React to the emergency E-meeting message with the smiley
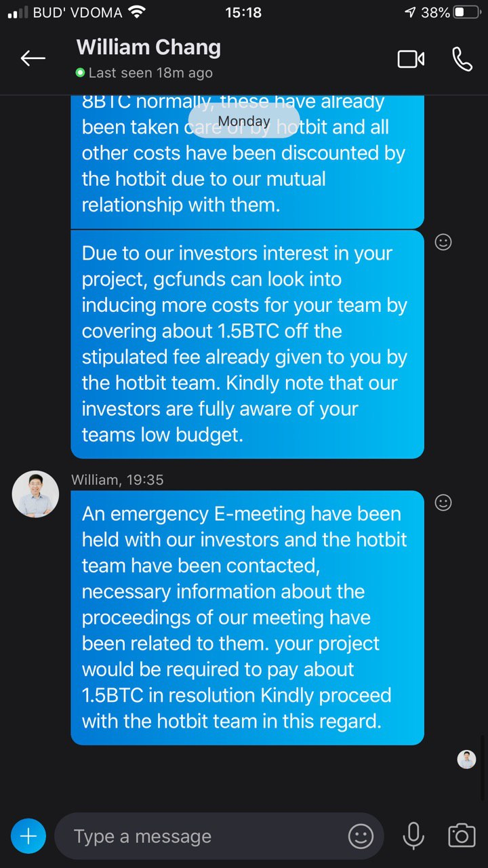 pyautogui.click(x=443, y=502)
